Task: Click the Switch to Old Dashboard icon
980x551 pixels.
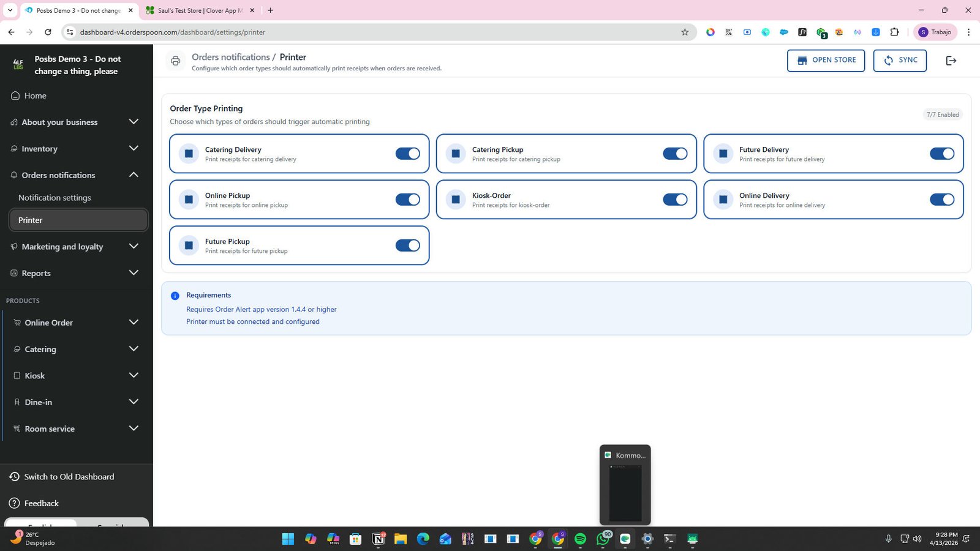Action: [15, 476]
